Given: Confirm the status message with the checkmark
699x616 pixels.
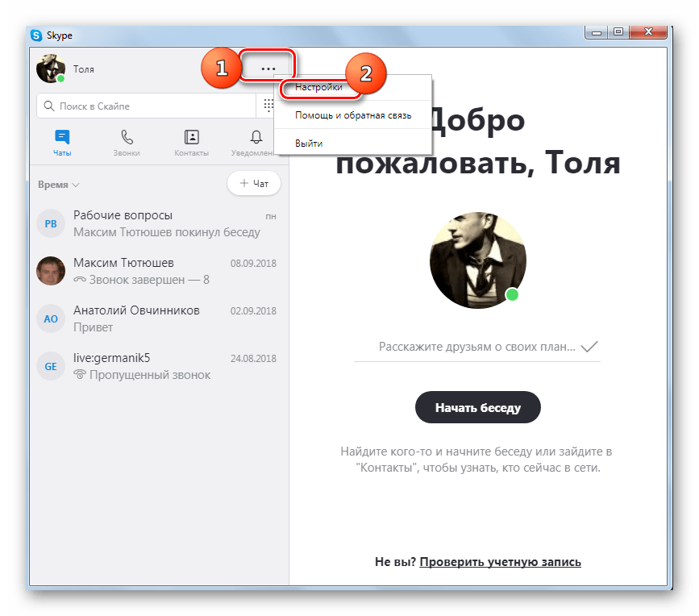Looking at the screenshot, I should point(589,347).
